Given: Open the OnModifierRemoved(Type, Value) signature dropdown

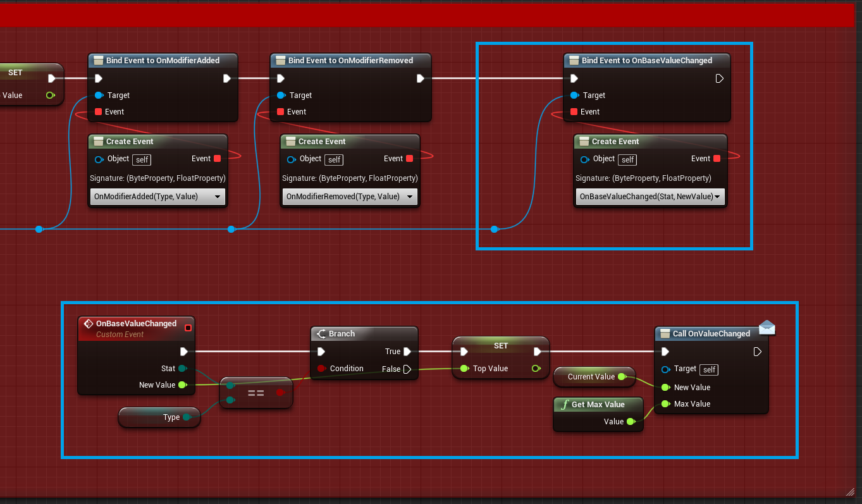Looking at the screenshot, I should tap(350, 197).
